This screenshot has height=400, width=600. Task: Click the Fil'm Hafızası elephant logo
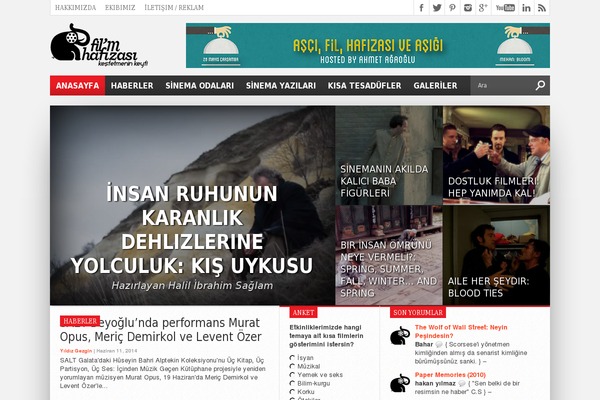click(99, 45)
